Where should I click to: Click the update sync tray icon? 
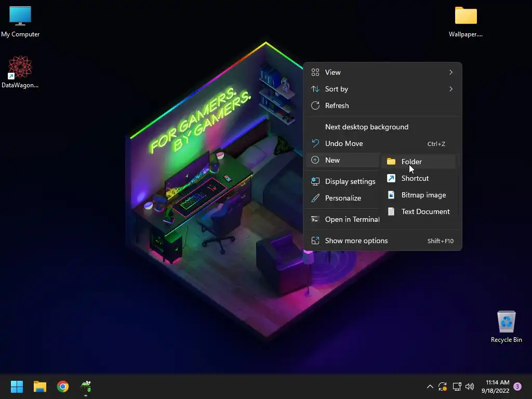point(443,387)
